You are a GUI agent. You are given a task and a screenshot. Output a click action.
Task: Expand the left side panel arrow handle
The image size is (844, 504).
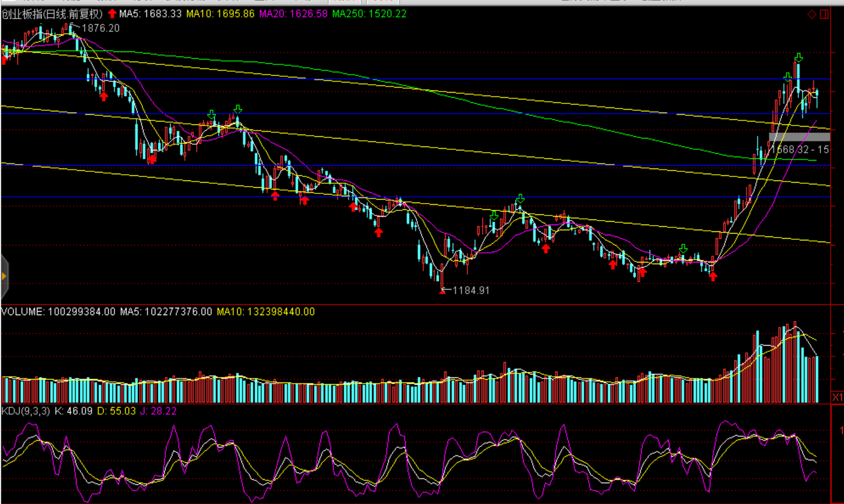[x=4, y=276]
